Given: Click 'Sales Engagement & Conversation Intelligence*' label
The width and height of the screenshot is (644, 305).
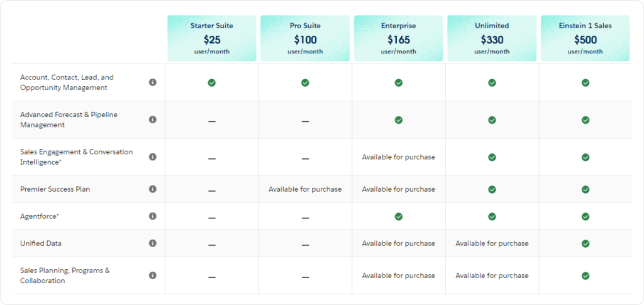Looking at the screenshot, I should tap(76, 157).
